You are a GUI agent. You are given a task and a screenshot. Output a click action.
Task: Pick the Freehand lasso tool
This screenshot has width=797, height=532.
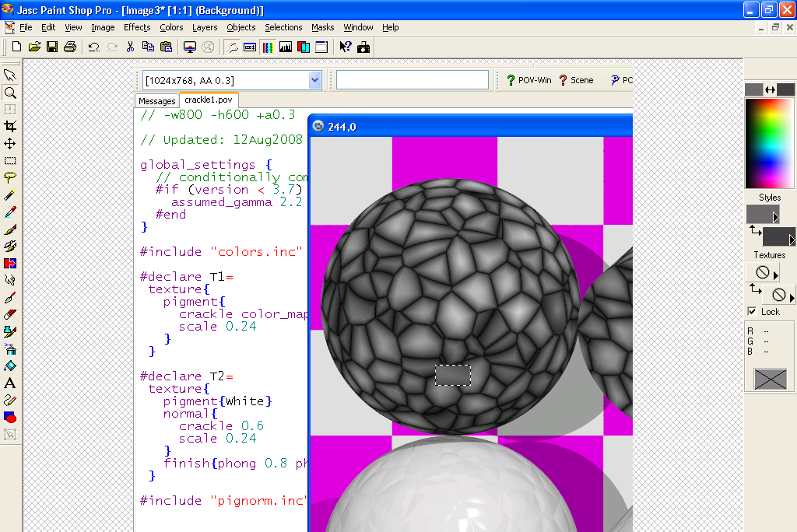point(10,177)
